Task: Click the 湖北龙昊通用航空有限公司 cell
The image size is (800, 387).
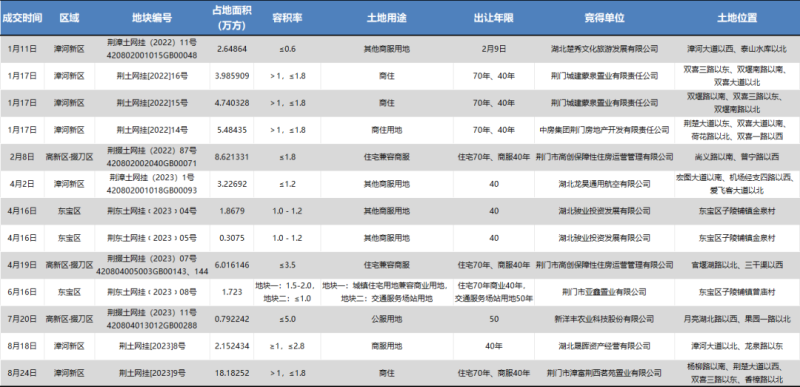Action: tap(604, 184)
